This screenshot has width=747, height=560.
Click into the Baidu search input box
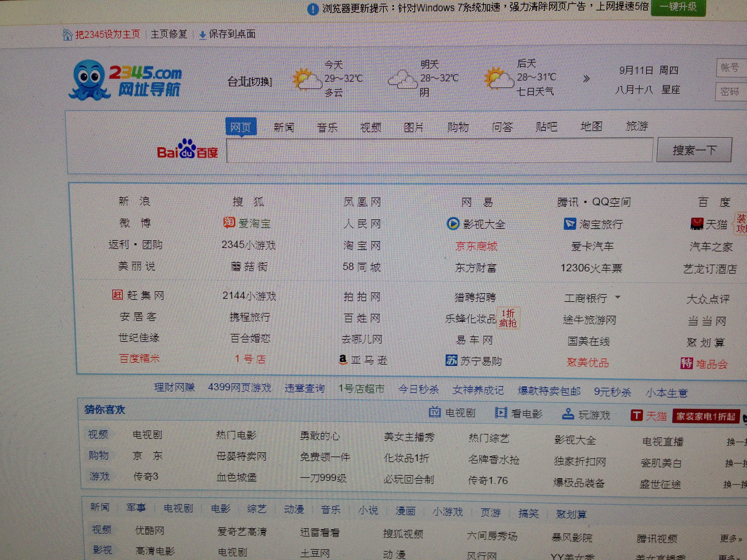point(440,151)
